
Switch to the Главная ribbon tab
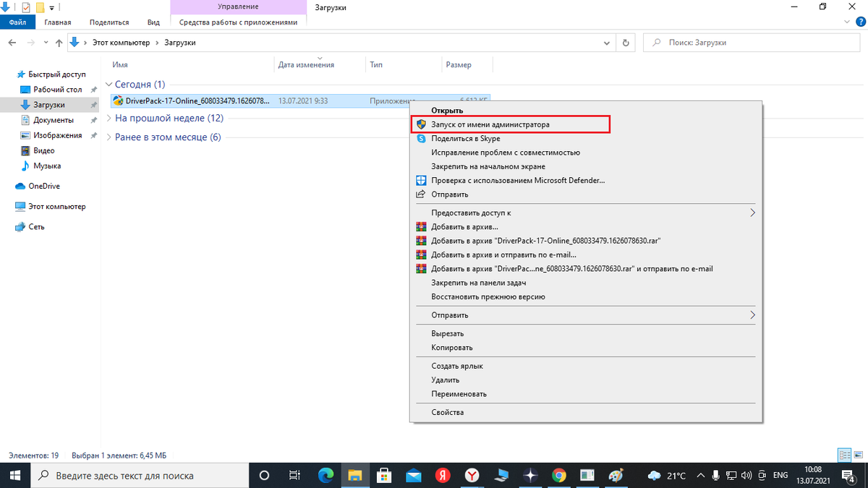tap(58, 22)
